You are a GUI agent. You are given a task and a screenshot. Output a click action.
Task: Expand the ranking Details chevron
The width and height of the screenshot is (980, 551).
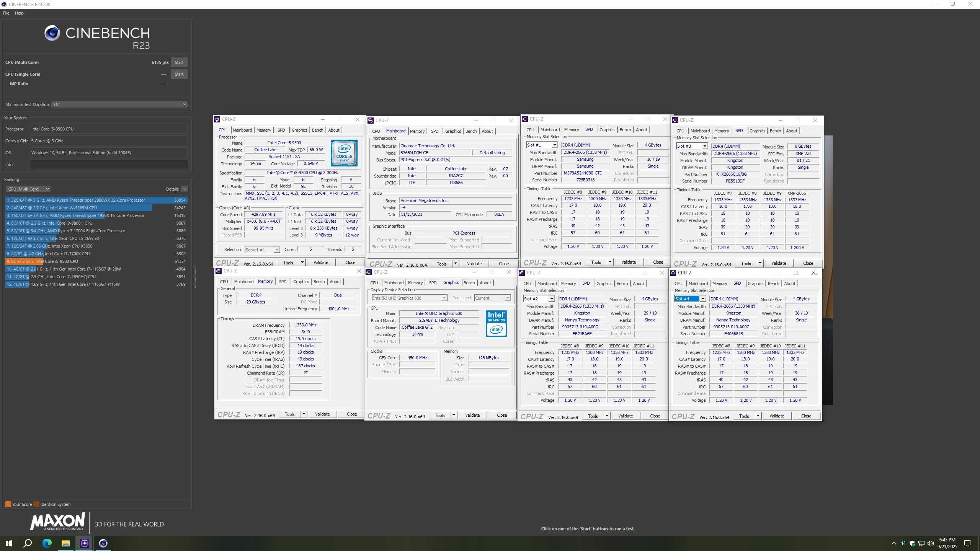[x=185, y=189]
